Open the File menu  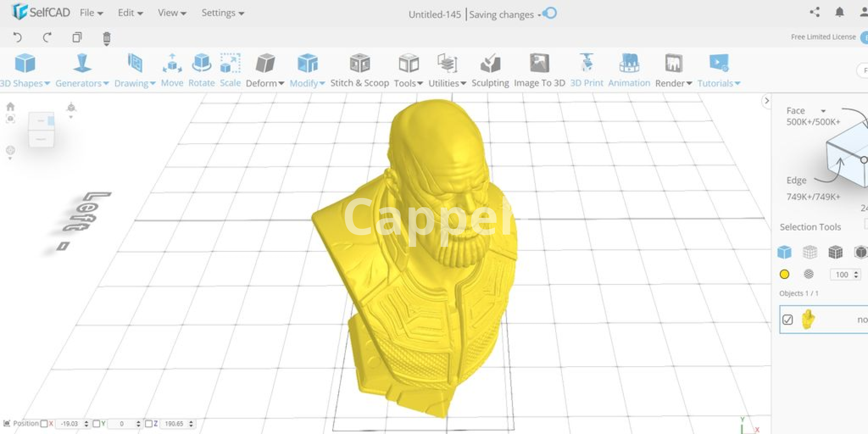(x=91, y=13)
